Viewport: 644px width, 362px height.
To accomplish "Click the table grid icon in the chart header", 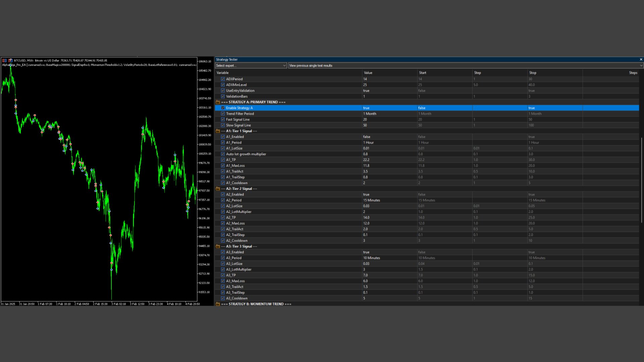I will click(x=4, y=60).
